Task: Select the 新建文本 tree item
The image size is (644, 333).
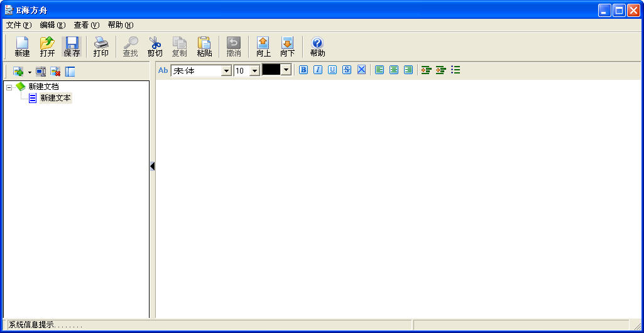Action: tap(55, 98)
